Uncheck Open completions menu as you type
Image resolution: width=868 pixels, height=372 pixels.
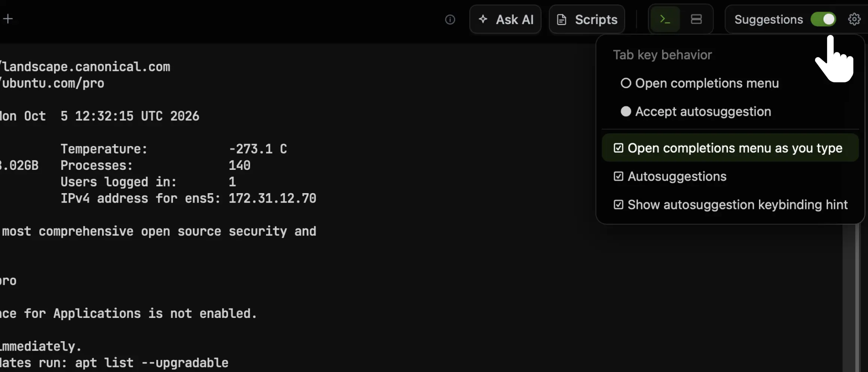coord(730,148)
